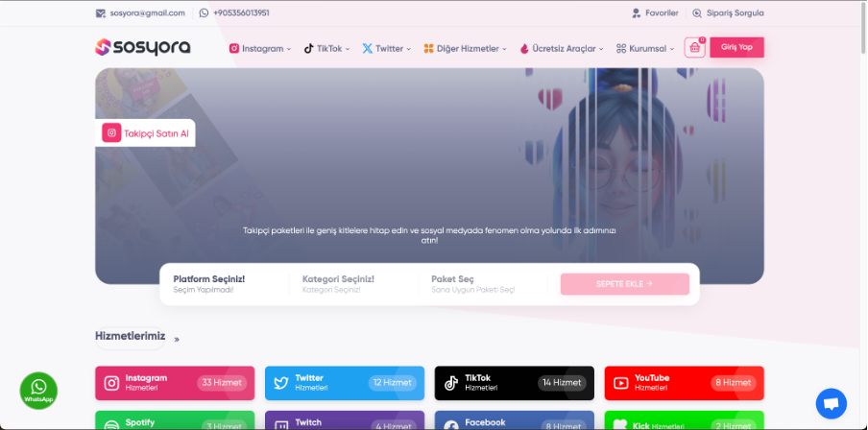This screenshot has width=868, height=430.
Task: Click the SEPETE EKLE button
Action: [x=625, y=284]
